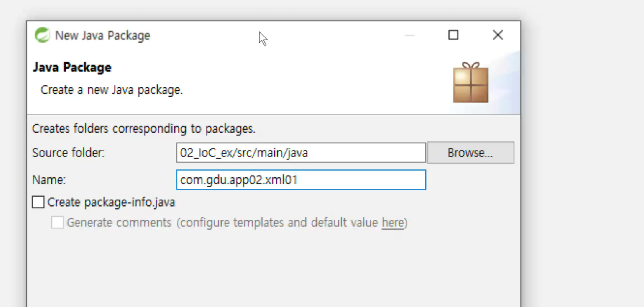Click the 'Source folder:' label
The width and height of the screenshot is (644, 307).
click(x=68, y=153)
